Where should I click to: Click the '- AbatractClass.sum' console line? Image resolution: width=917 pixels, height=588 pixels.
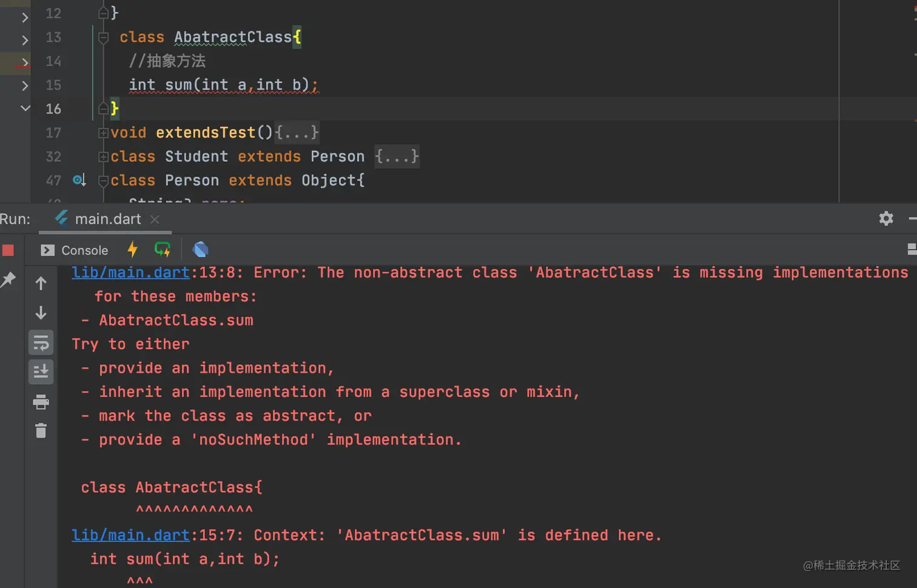coord(167,321)
